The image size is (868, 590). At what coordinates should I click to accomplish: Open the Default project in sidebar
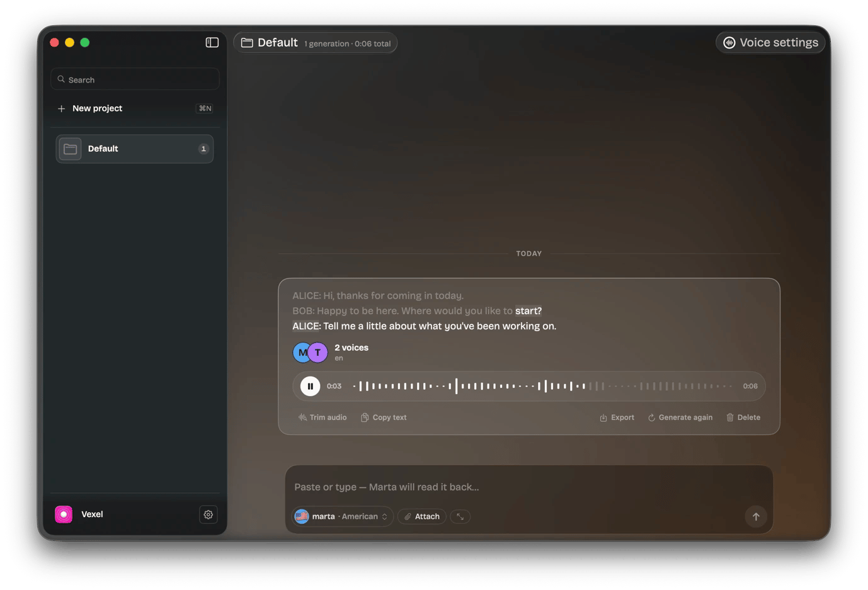click(135, 149)
